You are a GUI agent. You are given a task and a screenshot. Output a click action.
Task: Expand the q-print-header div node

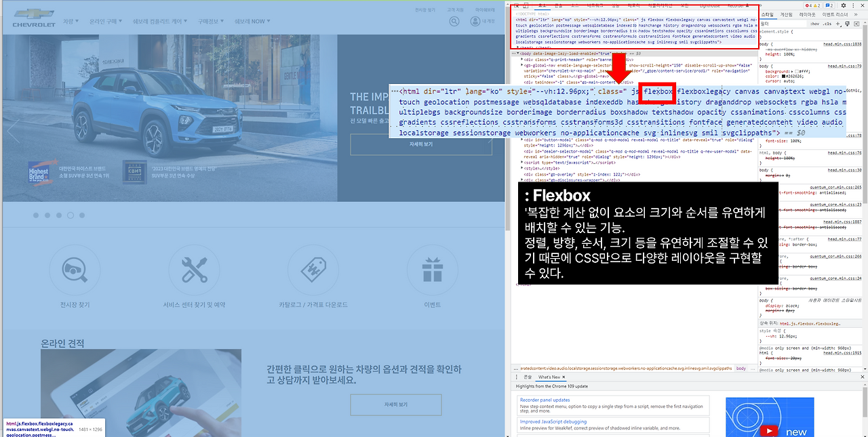click(522, 60)
